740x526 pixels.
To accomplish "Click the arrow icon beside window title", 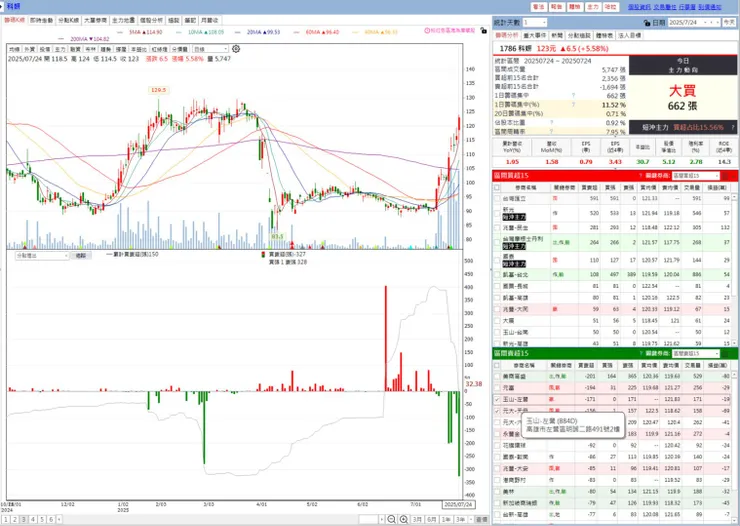I will [x=2, y=6].
